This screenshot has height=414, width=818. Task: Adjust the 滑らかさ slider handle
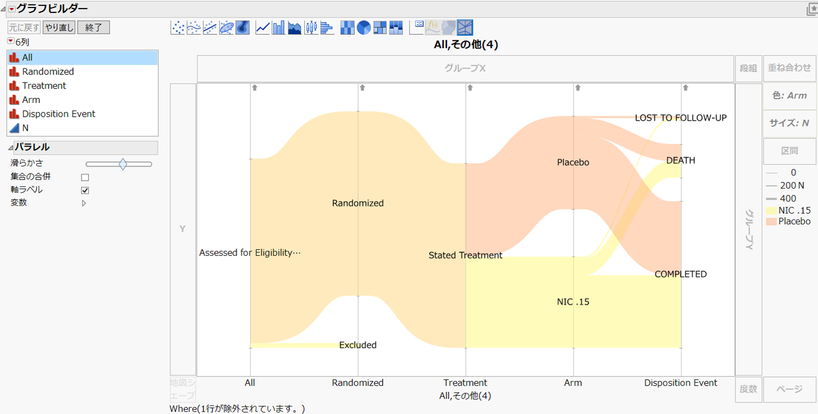[x=123, y=164]
